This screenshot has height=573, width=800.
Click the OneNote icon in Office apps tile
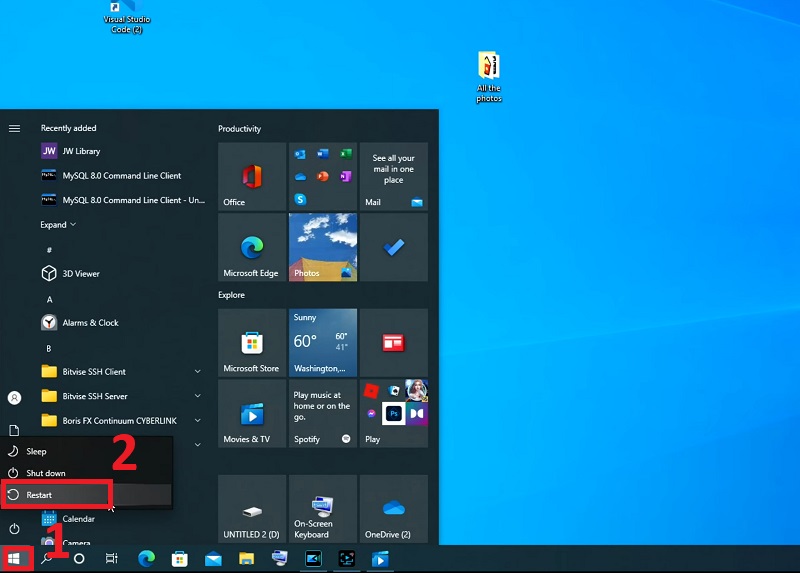(x=346, y=177)
